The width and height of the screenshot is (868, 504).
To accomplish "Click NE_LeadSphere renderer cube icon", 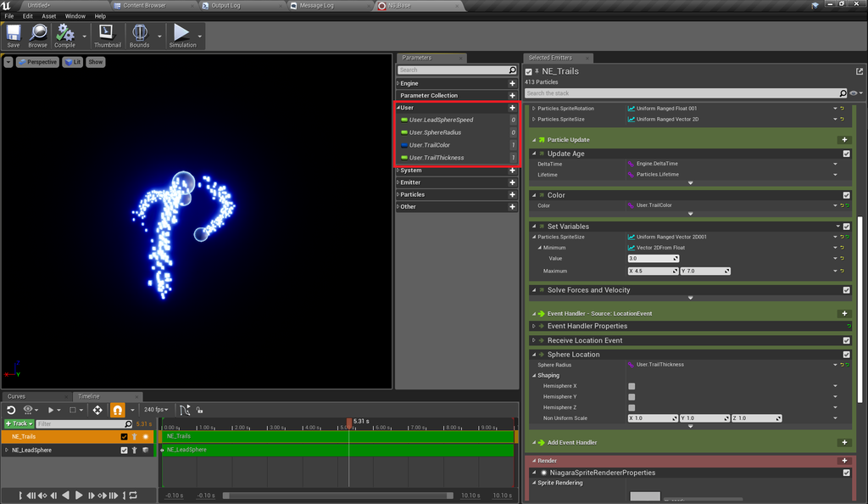I will tap(146, 451).
